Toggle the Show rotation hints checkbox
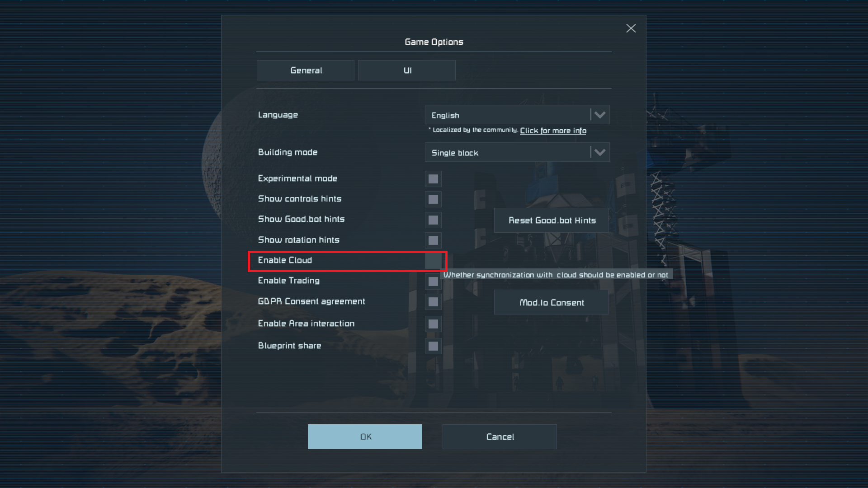 click(x=433, y=240)
